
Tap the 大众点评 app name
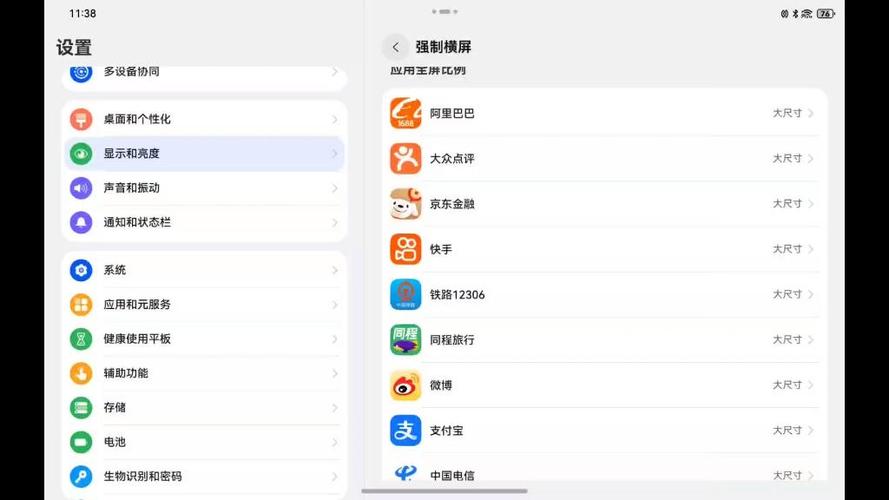(x=452, y=159)
